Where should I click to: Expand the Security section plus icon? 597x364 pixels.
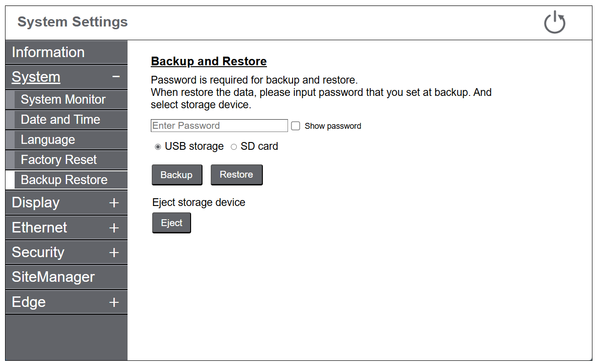pos(114,252)
